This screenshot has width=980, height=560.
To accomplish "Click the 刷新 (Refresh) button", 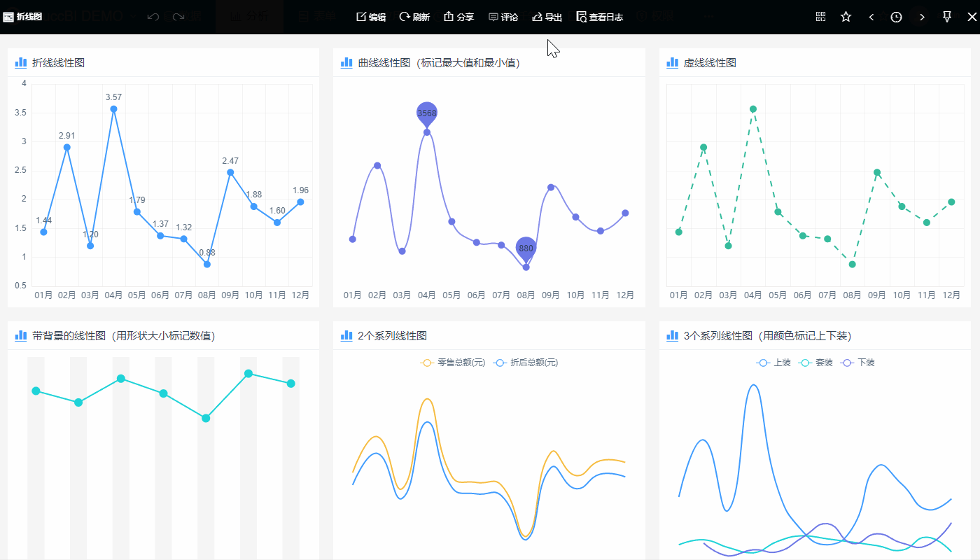I will (414, 17).
